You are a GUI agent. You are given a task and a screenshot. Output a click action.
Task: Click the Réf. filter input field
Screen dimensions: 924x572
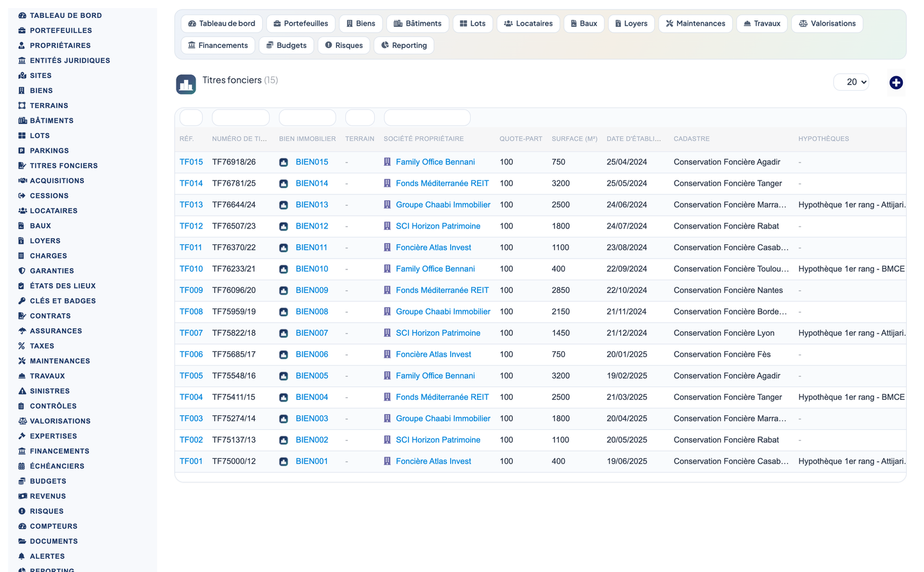point(191,118)
